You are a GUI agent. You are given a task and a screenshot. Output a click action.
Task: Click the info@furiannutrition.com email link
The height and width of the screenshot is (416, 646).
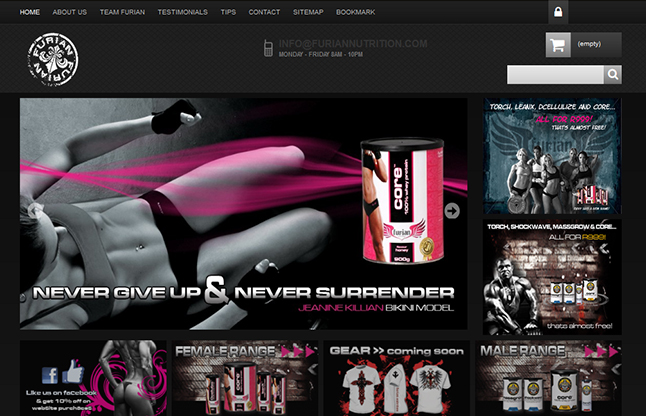click(353, 43)
